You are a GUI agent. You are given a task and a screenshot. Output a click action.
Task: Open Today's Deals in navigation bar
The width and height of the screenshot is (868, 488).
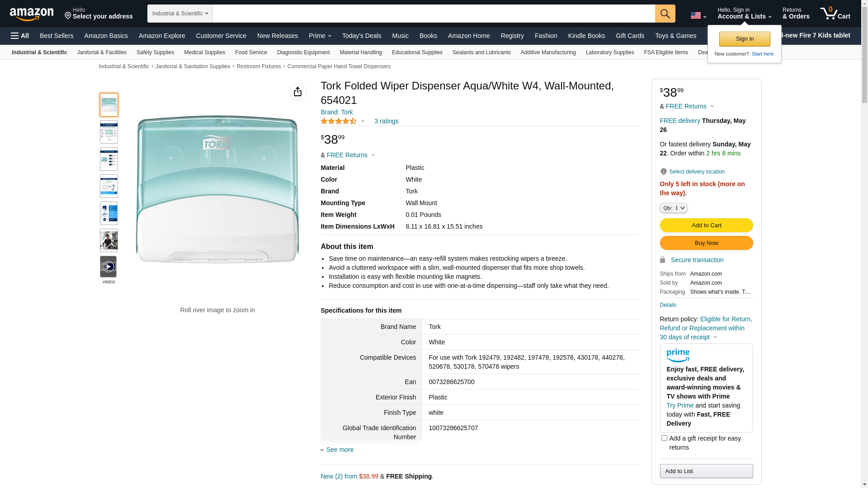click(361, 36)
